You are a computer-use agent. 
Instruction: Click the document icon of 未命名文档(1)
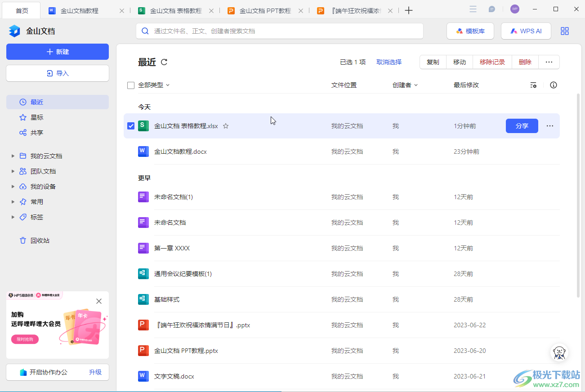(143, 197)
